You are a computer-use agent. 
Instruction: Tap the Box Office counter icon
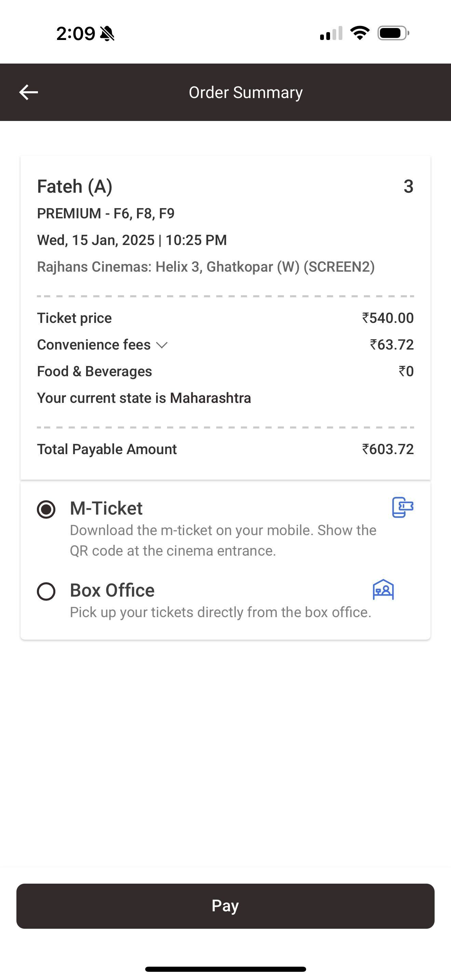click(383, 590)
